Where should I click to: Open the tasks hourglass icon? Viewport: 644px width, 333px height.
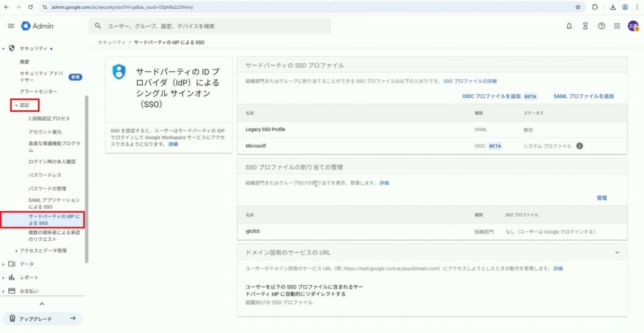[x=585, y=26]
